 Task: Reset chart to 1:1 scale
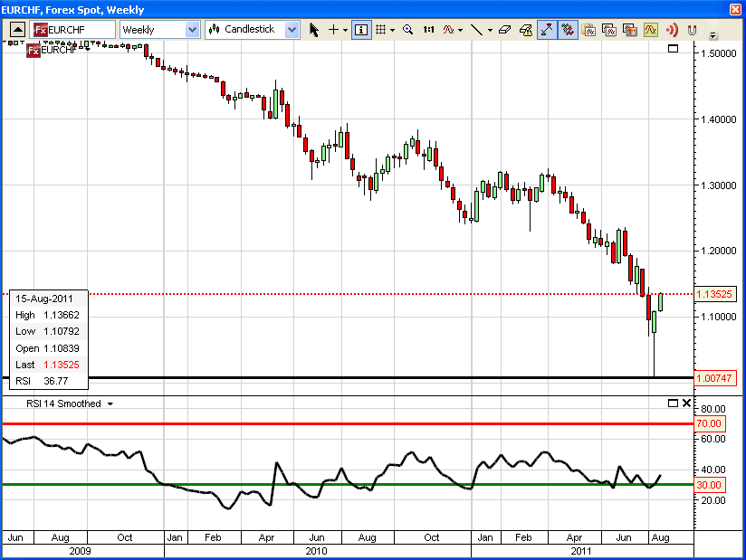428,29
